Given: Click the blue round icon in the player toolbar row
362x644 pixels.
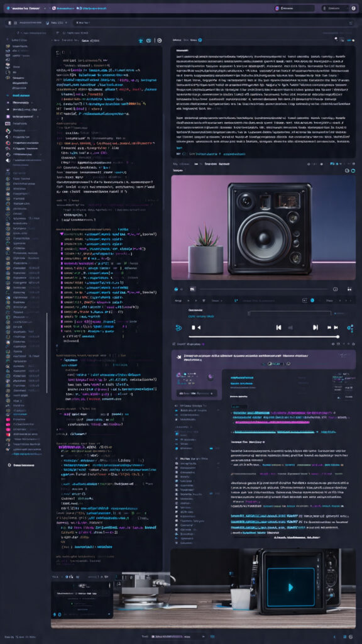Looking at the screenshot, I should (312, 300).
